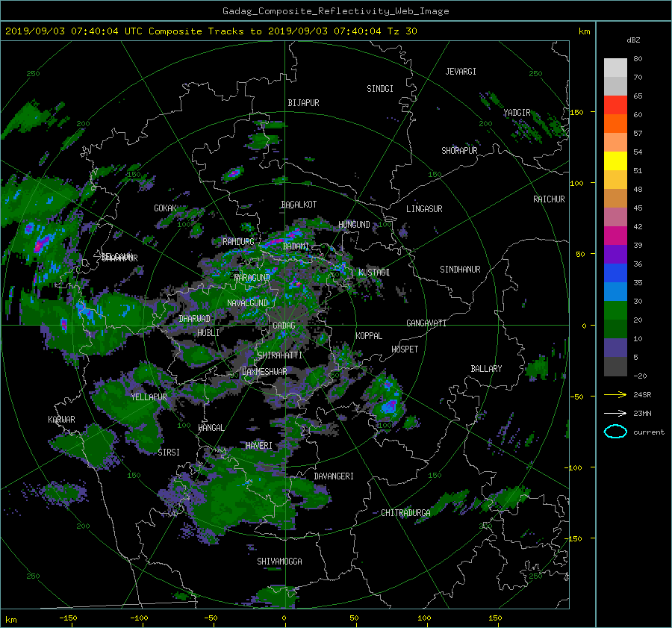Select the JEVARGI label
Viewport: 672px width, 628px height.
(x=461, y=72)
